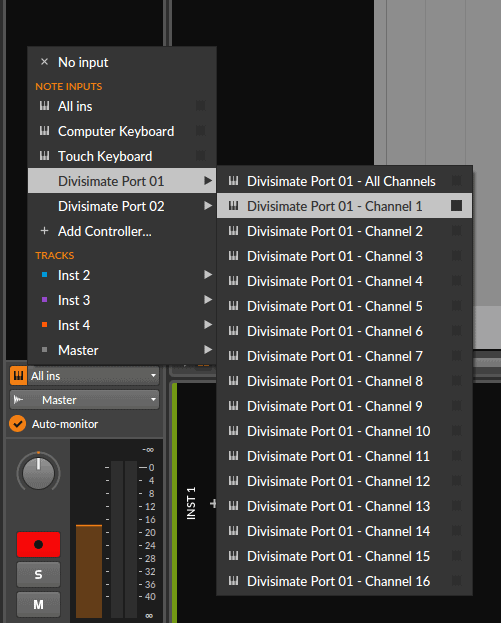The width and height of the screenshot is (501, 623).
Task: Open the All ins input dropdown
Action: [x=94, y=375]
